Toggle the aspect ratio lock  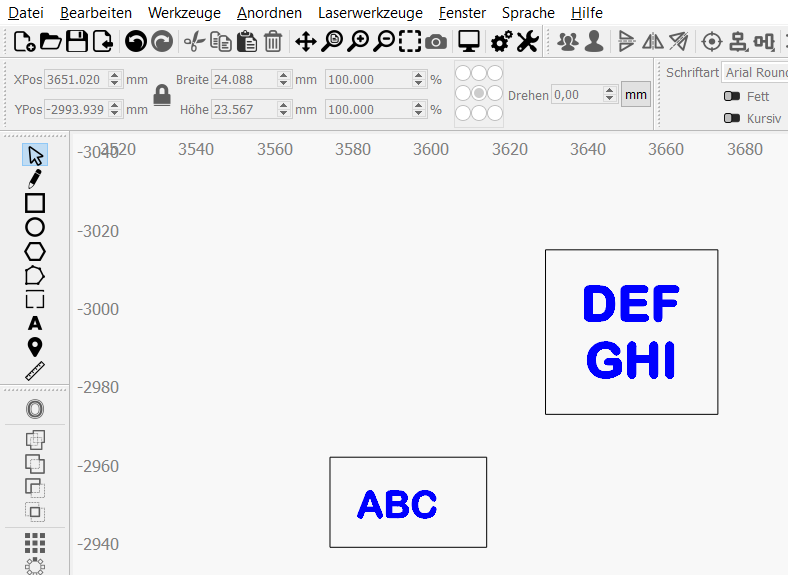click(160, 95)
